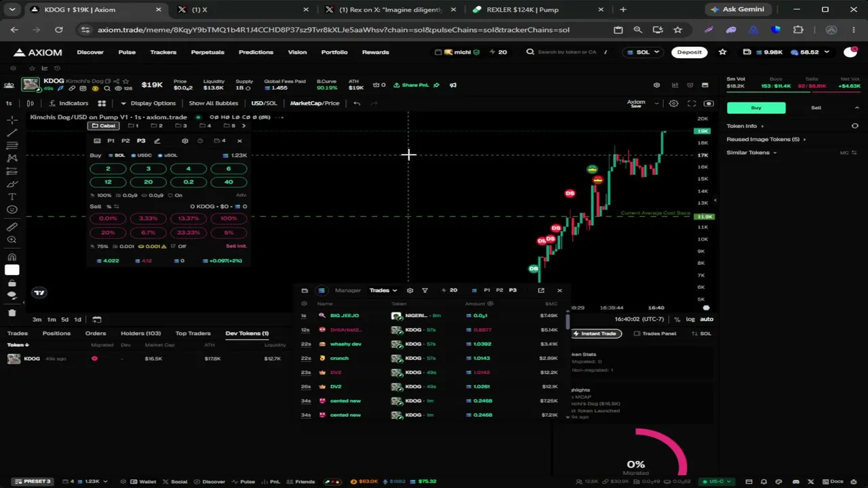Screen dimensions: 868x488
Task: Toggle the magnet snap tool
Action: (x=12, y=258)
